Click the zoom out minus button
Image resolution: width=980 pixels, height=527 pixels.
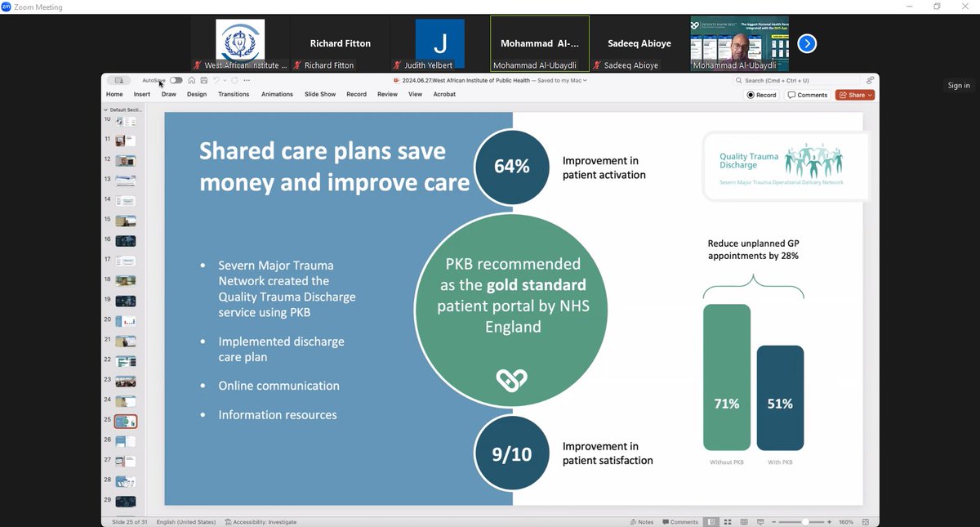[773, 522]
